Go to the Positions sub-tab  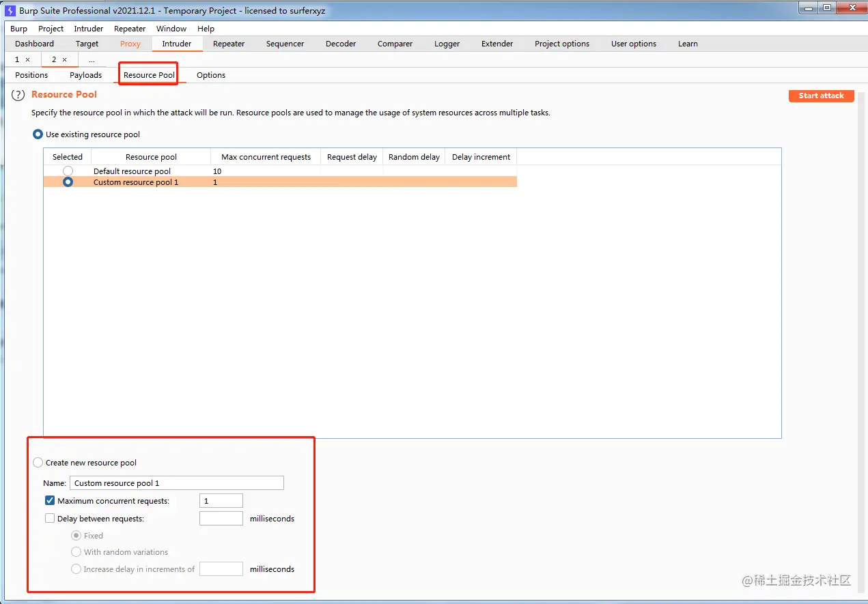click(x=31, y=75)
